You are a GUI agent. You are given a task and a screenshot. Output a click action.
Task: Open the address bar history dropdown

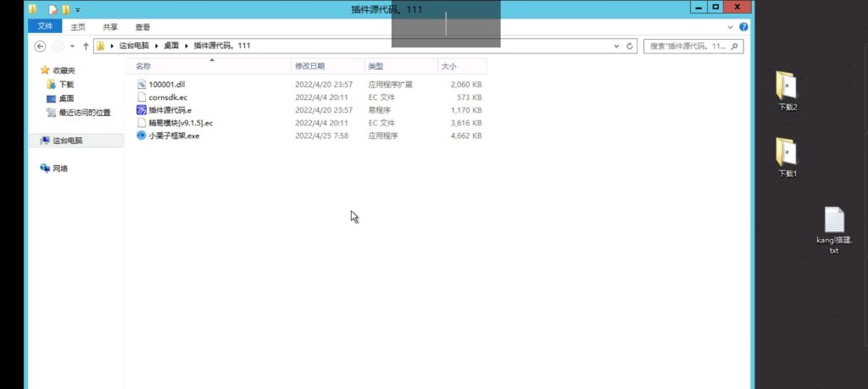pyautogui.click(x=615, y=46)
